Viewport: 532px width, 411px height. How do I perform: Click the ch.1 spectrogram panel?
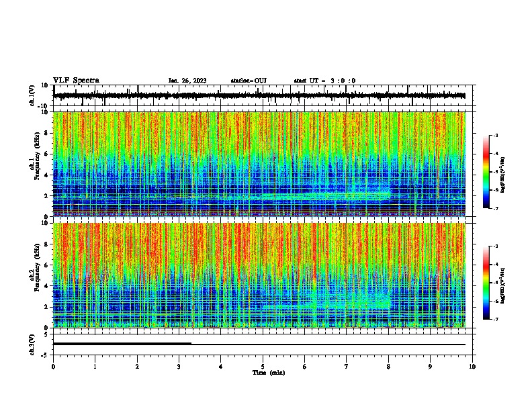pos(259,164)
